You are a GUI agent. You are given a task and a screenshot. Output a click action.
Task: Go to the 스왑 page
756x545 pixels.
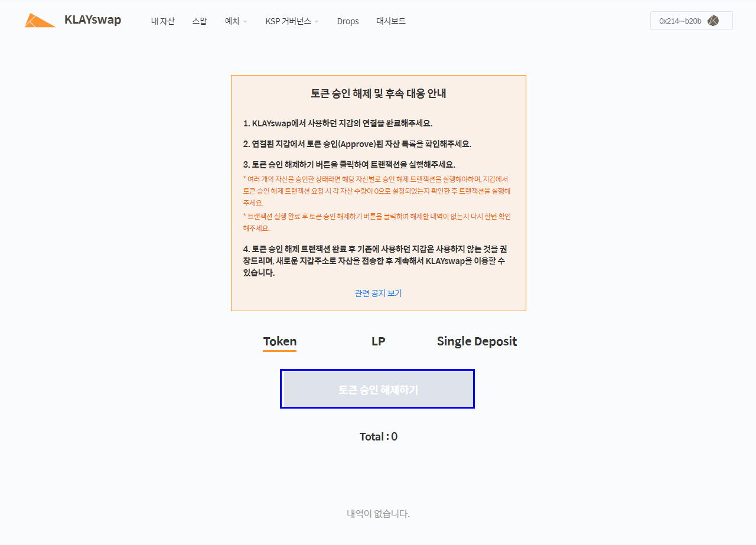coord(200,21)
